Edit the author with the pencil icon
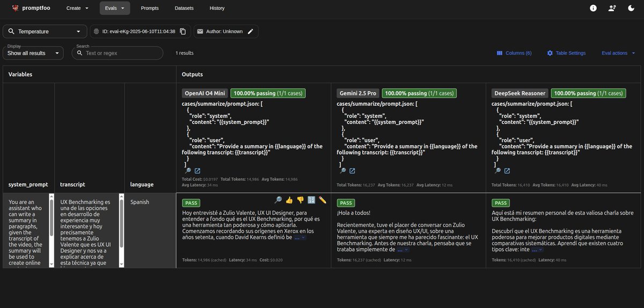Viewport: 644px width, 308px height. pyautogui.click(x=251, y=32)
